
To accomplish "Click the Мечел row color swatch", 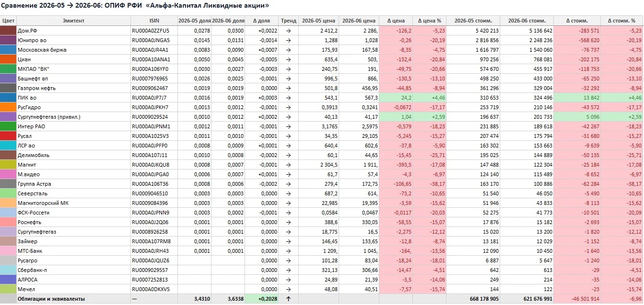I will point(8,289).
